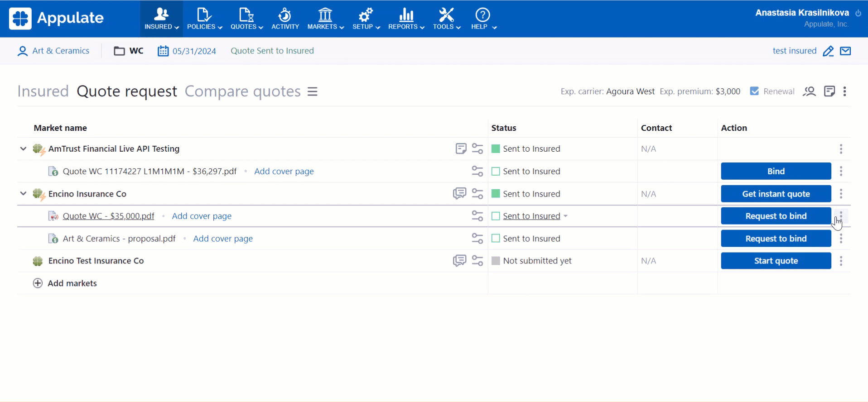Select the Quote request tab
This screenshot has width=868, height=402.
coord(127,91)
